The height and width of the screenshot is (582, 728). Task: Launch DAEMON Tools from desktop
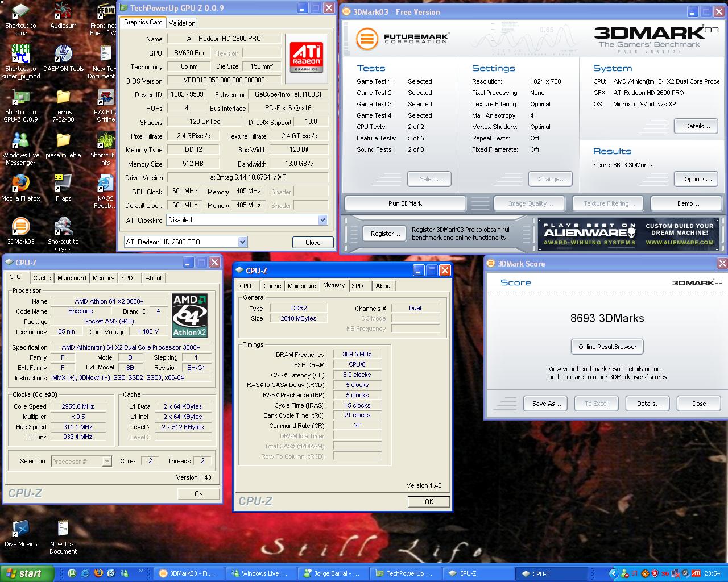click(63, 59)
